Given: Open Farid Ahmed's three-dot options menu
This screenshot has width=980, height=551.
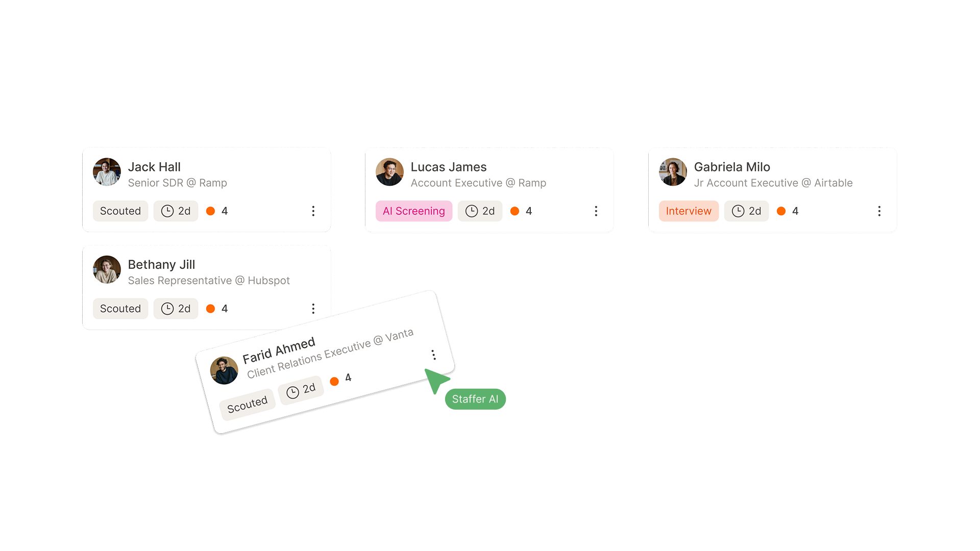Looking at the screenshot, I should [433, 355].
